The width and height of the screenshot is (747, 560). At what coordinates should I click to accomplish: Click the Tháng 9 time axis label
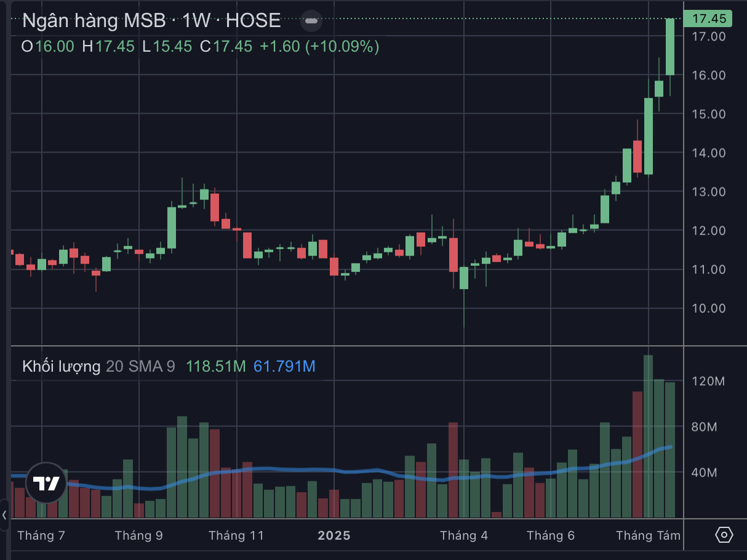[x=139, y=535]
